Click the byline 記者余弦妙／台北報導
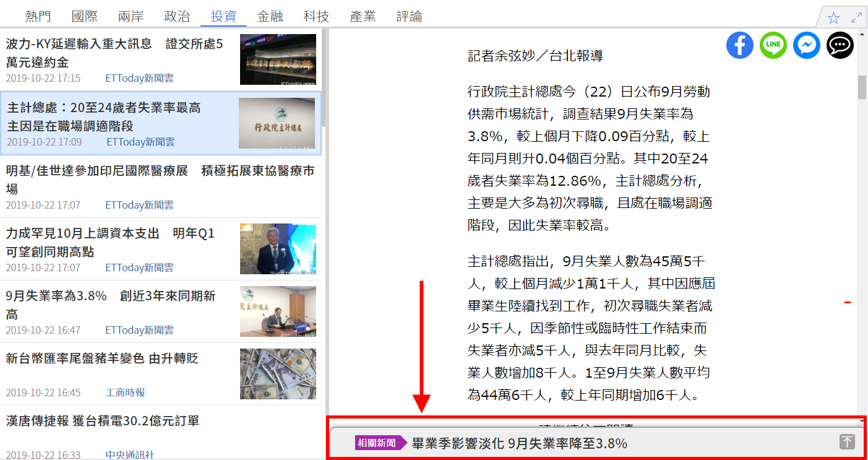Viewport: 868px width, 460px height. [x=536, y=56]
